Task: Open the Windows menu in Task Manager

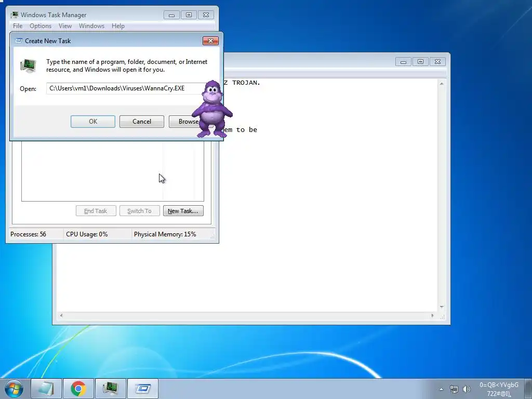Action: [x=91, y=26]
